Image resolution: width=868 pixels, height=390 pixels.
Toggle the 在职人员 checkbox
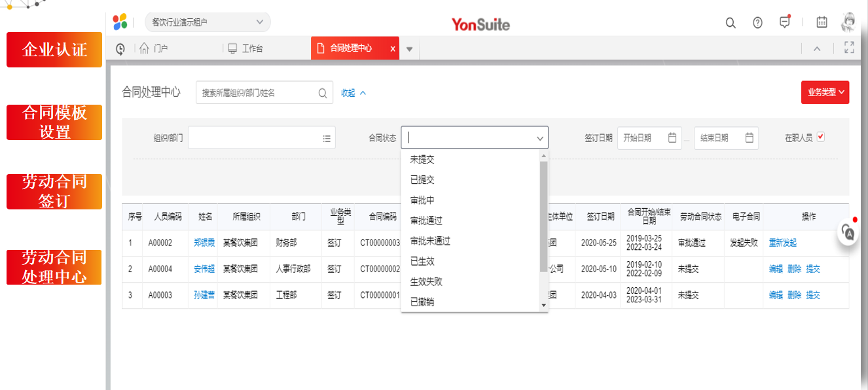[821, 137]
